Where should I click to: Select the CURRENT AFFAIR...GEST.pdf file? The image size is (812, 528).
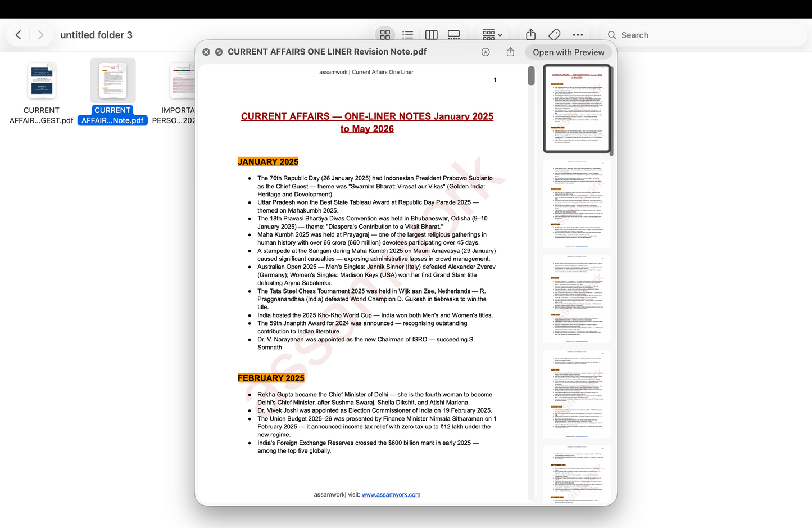(x=42, y=93)
